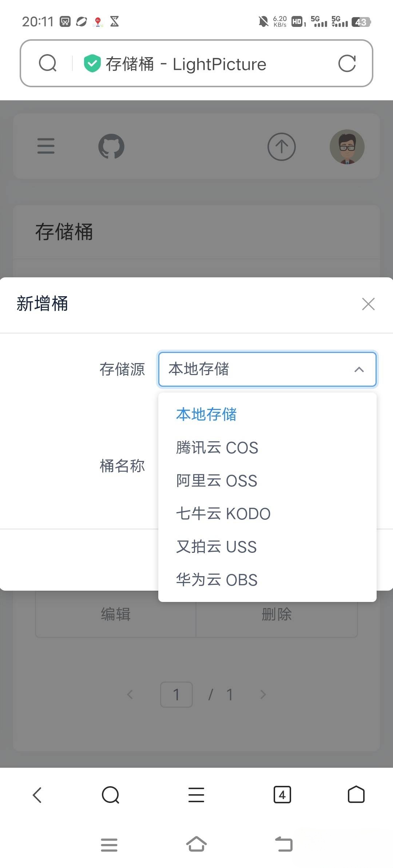Tap the 桶名称 label

tap(122, 466)
